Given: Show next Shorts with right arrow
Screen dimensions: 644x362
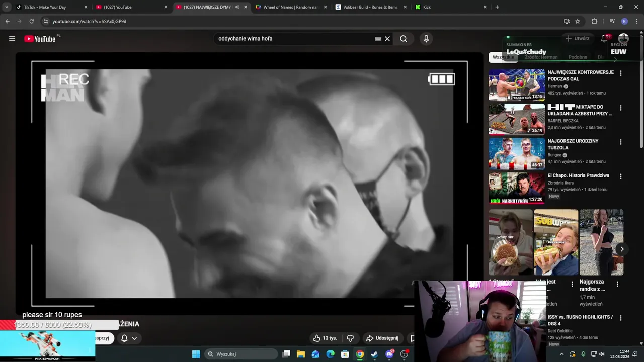Looking at the screenshot, I should coord(622,249).
